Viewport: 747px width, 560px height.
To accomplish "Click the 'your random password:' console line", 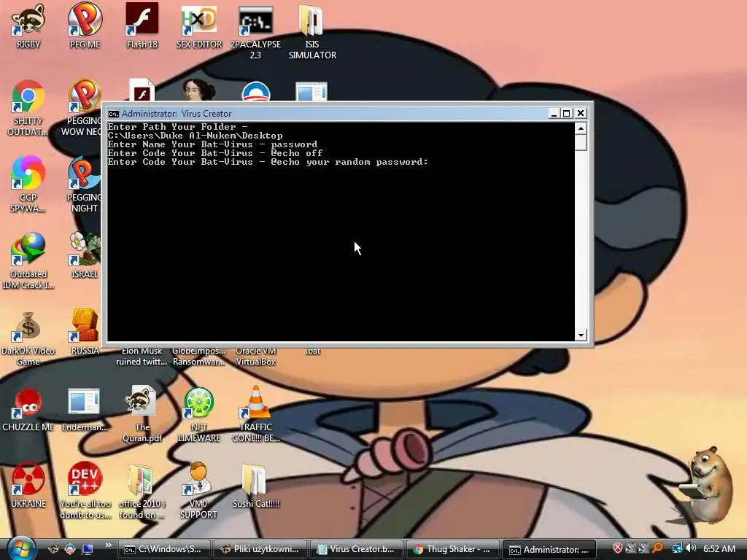I will [268, 162].
